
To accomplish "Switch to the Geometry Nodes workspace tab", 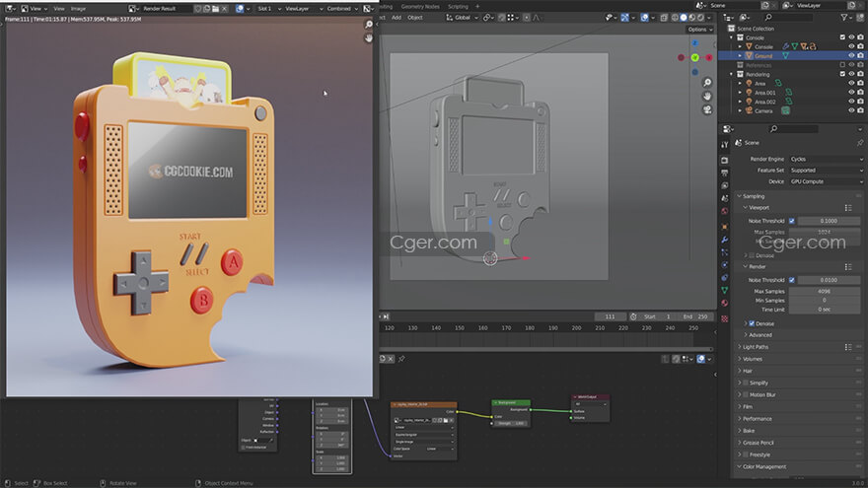I will pyautogui.click(x=420, y=7).
